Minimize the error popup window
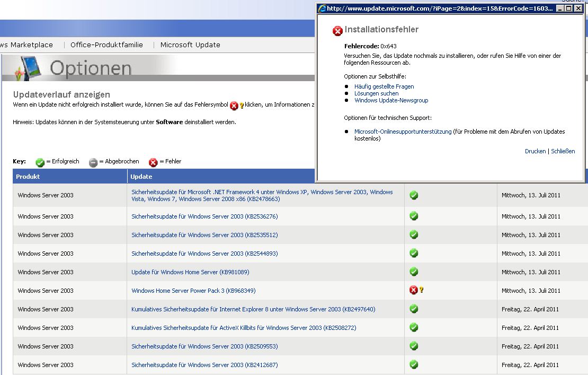The image size is (588, 375). point(560,8)
